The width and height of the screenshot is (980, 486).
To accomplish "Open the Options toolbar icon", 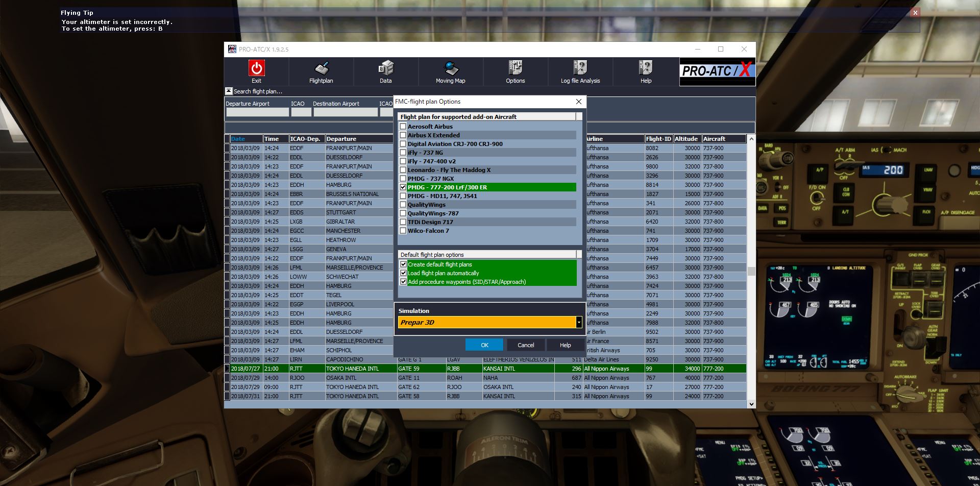I will click(516, 68).
